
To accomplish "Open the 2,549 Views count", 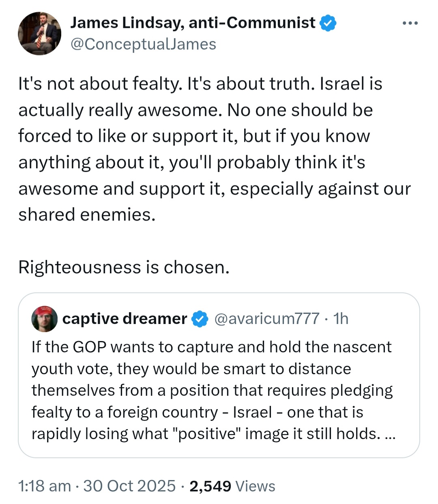I will pos(232,486).
